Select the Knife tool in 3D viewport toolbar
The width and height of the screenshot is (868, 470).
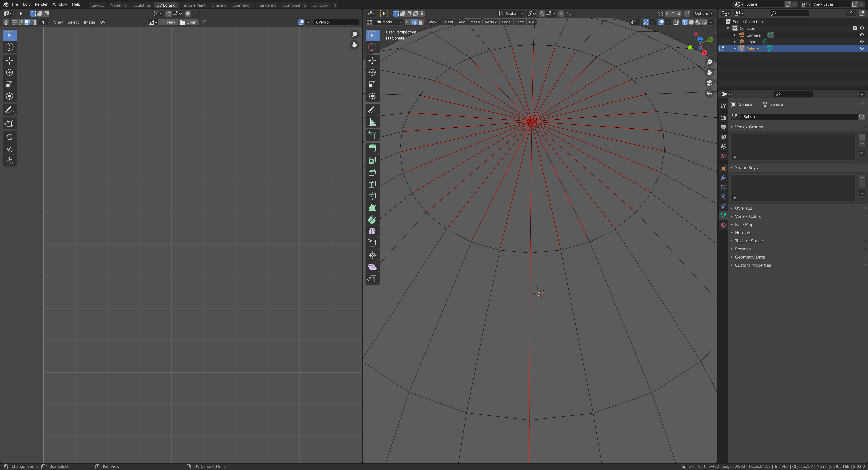click(372, 196)
